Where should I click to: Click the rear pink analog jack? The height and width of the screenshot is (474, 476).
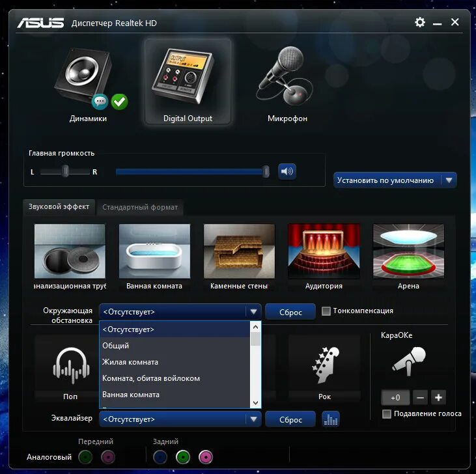point(206,457)
